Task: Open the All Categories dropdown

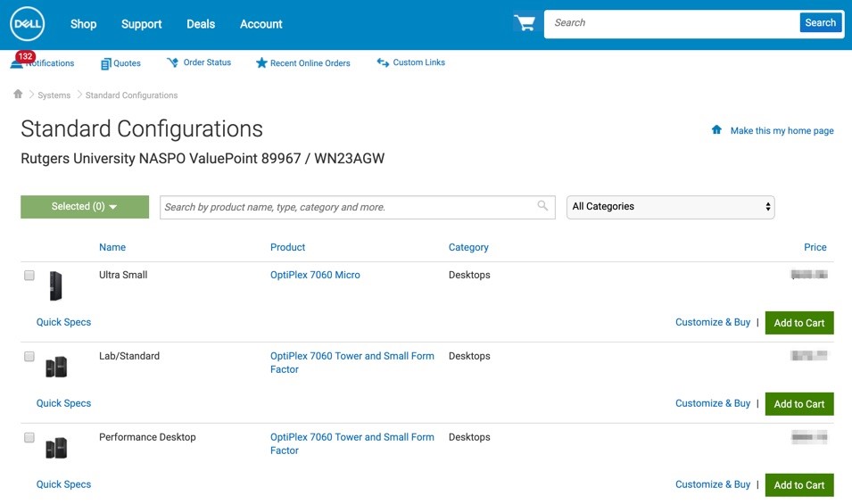Action: [671, 207]
